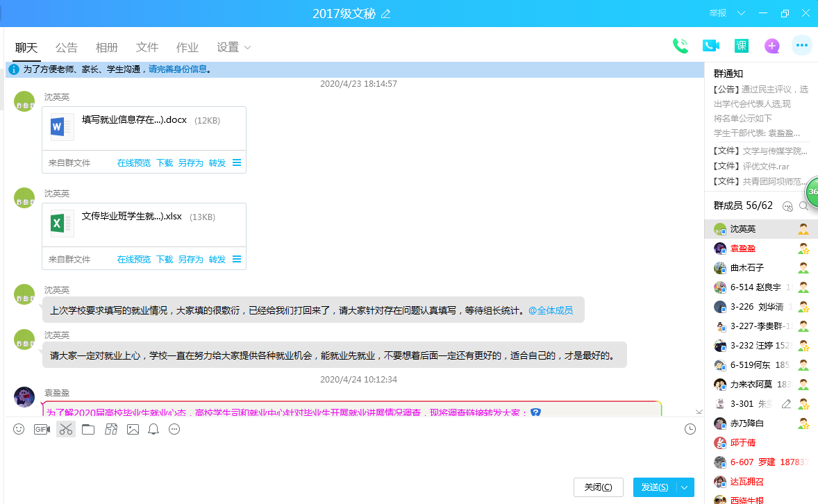Open the emoji picker in the toolbar

[19, 429]
